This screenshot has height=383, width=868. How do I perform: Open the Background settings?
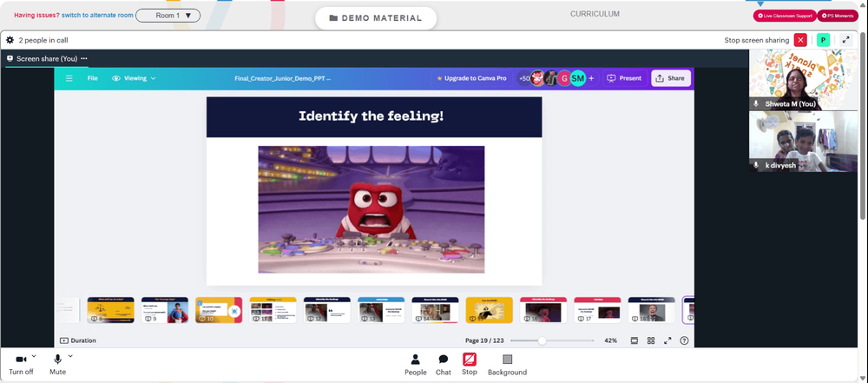point(507,365)
